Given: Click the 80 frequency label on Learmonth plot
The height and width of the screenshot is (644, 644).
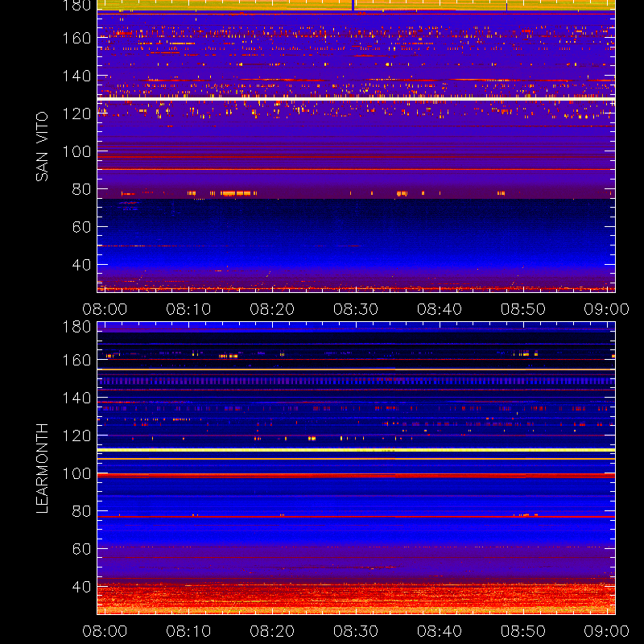Looking at the screenshot, I should (x=81, y=511).
